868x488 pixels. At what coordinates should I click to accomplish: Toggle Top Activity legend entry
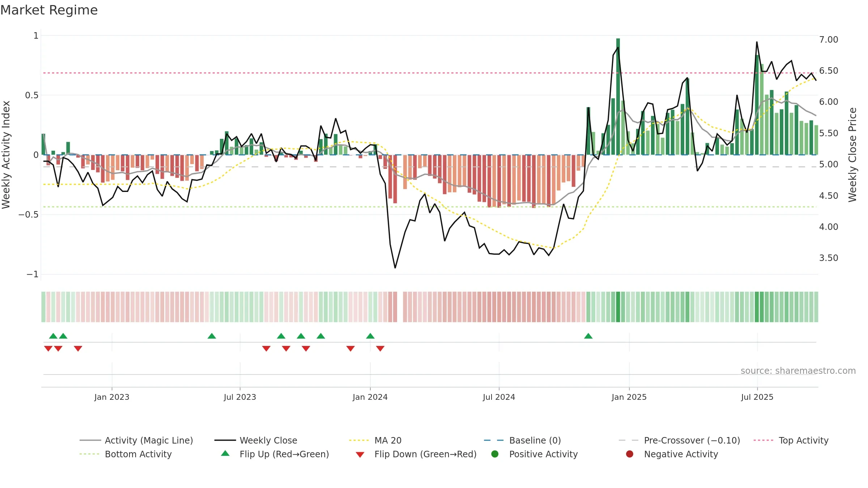point(791,440)
